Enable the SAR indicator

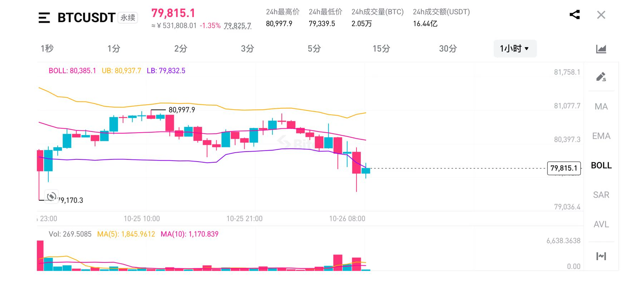[x=601, y=195]
